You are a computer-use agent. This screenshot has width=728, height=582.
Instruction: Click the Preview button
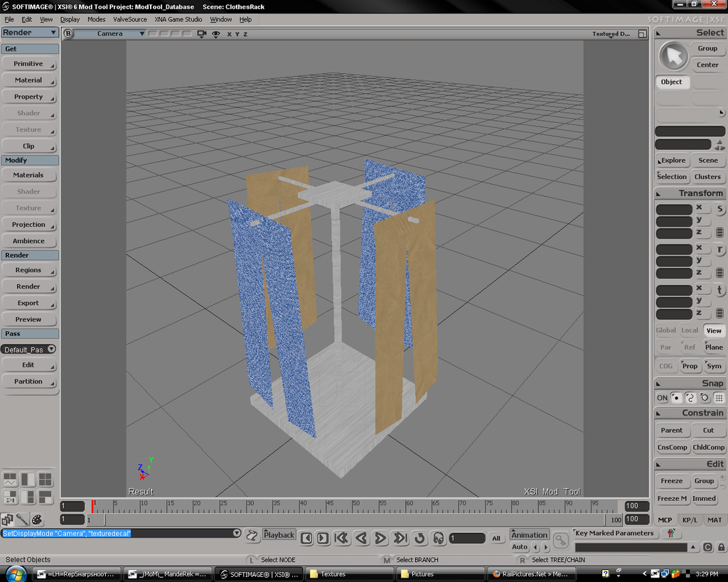(x=28, y=319)
